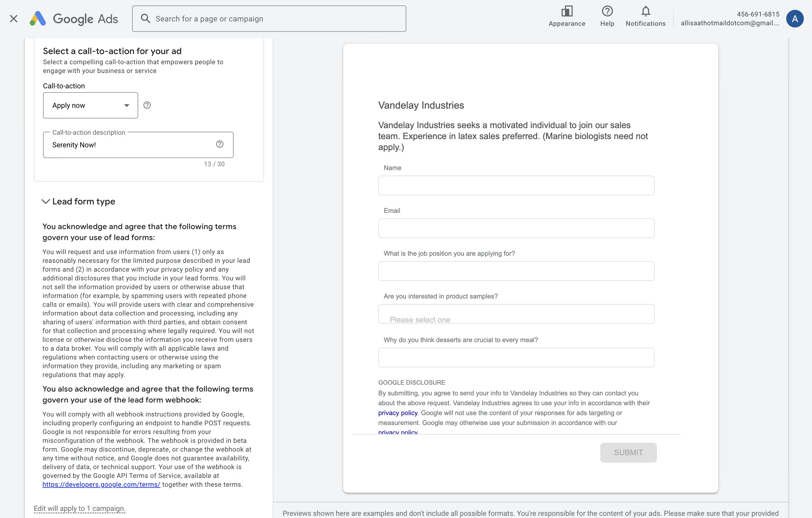Image resolution: width=812 pixels, height=518 pixels.
Task: Collapse the Lead form type section
Action: coord(46,201)
